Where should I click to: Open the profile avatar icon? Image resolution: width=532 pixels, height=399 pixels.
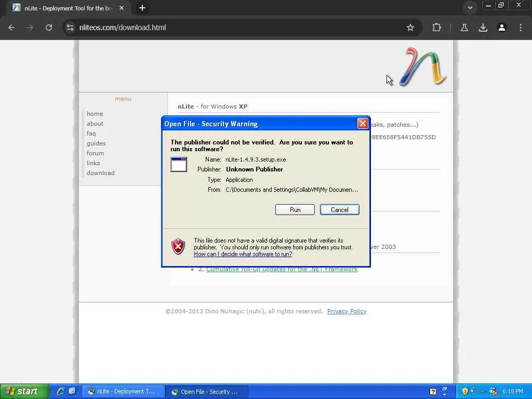pyautogui.click(x=502, y=28)
